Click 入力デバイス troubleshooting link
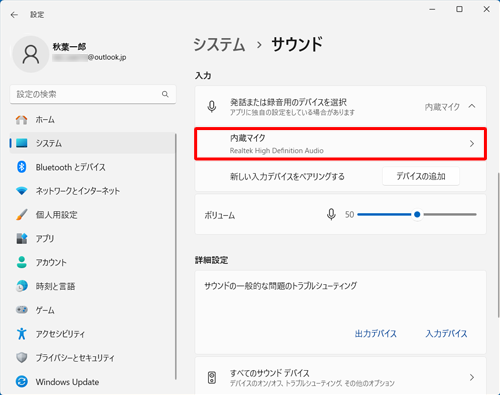This screenshot has width=500, height=395. click(x=446, y=334)
